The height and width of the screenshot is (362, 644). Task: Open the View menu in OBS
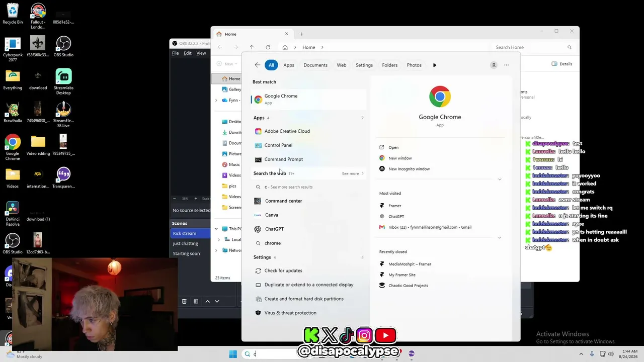click(x=201, y=53)
